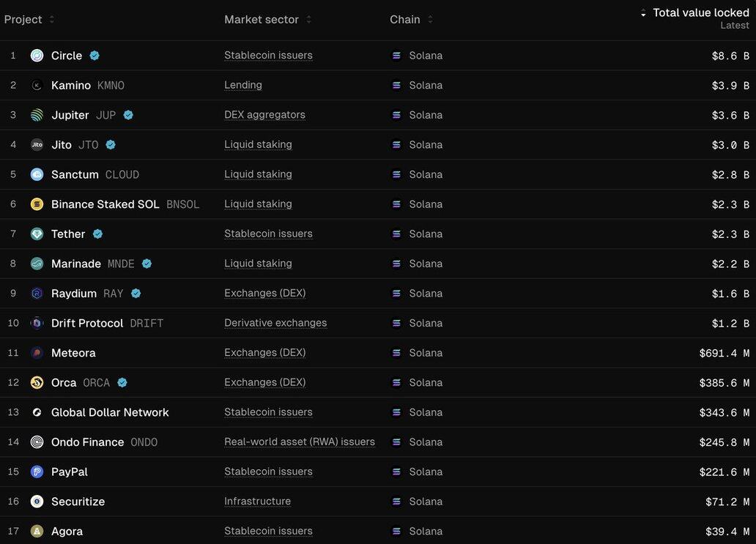The width and height of the screenshot is (756, 544).
Task: Open the Derivative exchanges sector link
Action: tap(275, 323)
